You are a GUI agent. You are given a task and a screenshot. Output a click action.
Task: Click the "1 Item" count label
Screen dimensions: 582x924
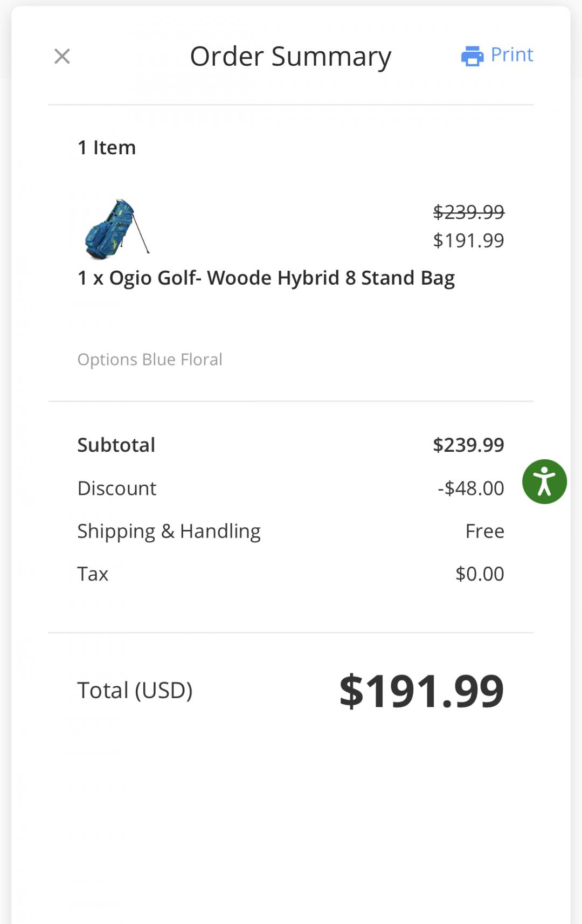(x=107, y=147)
